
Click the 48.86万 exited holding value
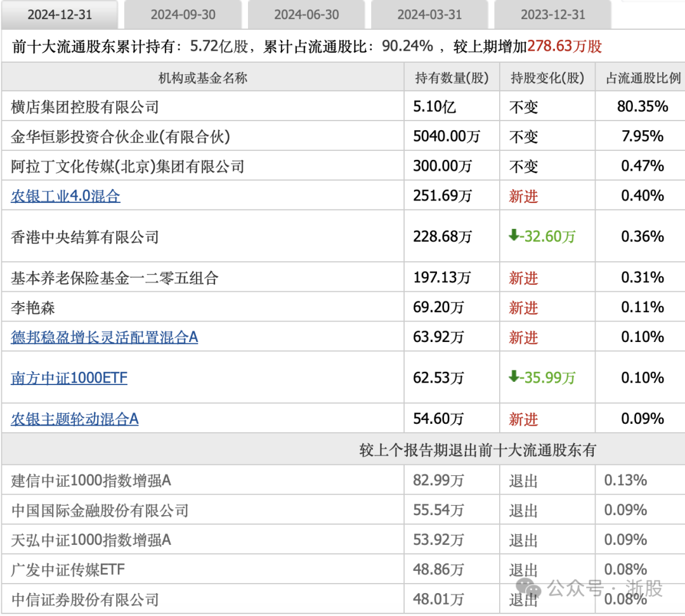[x=438, y=570]
